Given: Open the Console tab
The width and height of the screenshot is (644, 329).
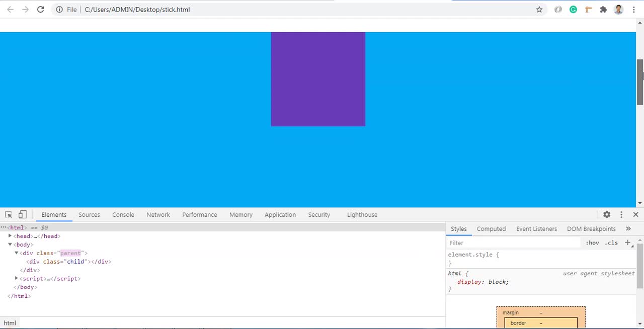Looking at the screenshot, I should click(x=123, y=215).
